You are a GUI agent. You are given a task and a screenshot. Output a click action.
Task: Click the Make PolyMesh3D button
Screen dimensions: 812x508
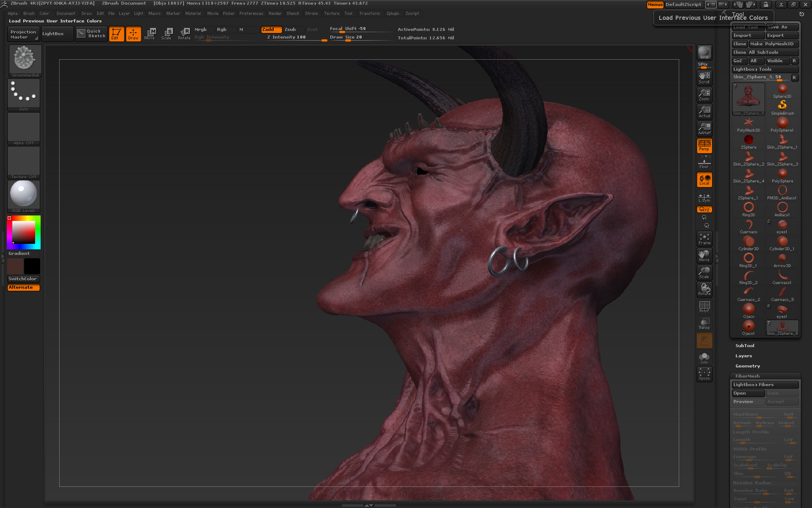pos(773,44)
